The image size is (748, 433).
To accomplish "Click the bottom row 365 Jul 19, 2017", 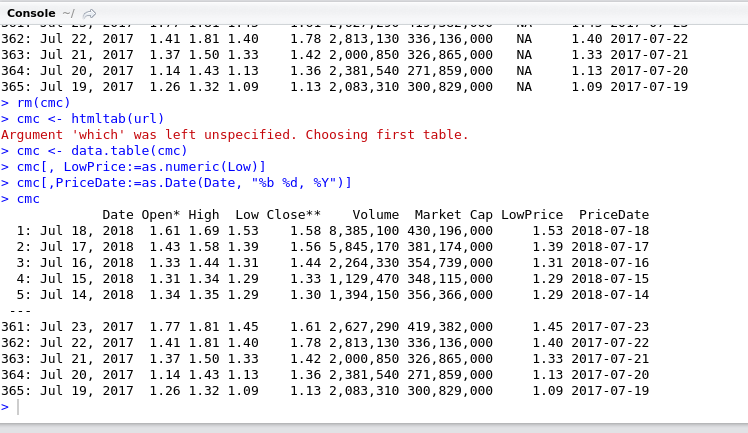I will tap(330, 391).
